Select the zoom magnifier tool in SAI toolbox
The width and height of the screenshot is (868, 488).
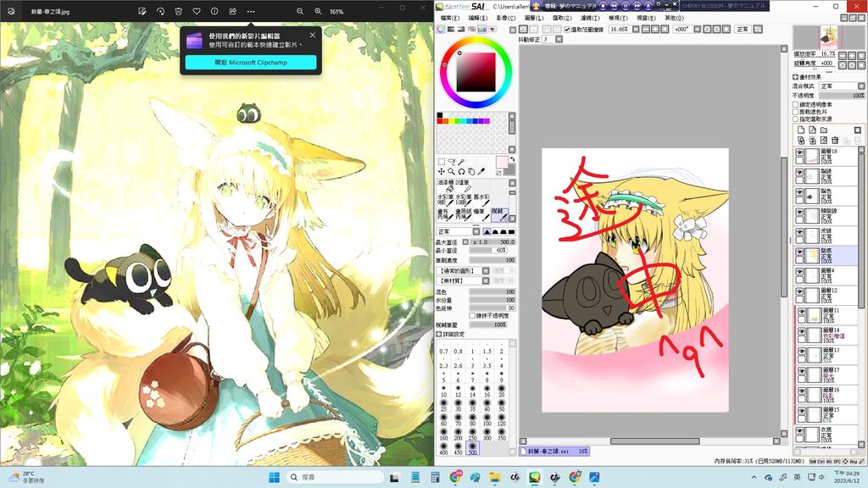point(451,172)
